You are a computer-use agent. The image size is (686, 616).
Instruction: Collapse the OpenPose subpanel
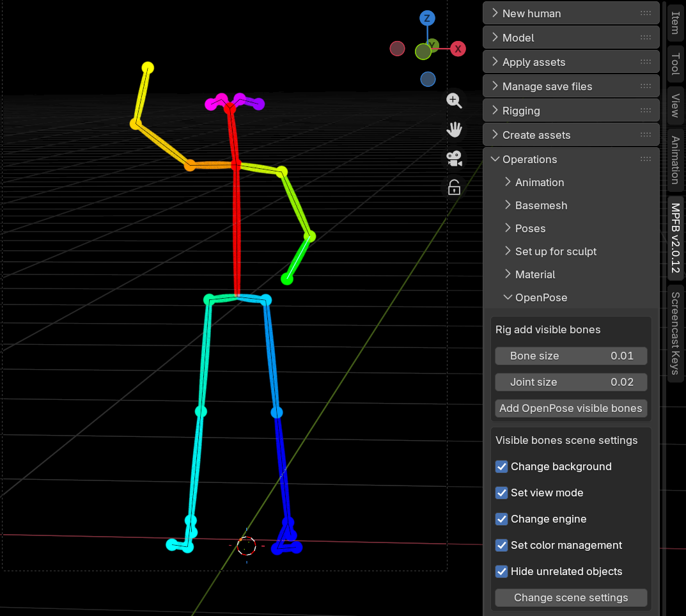click(541, 297)
